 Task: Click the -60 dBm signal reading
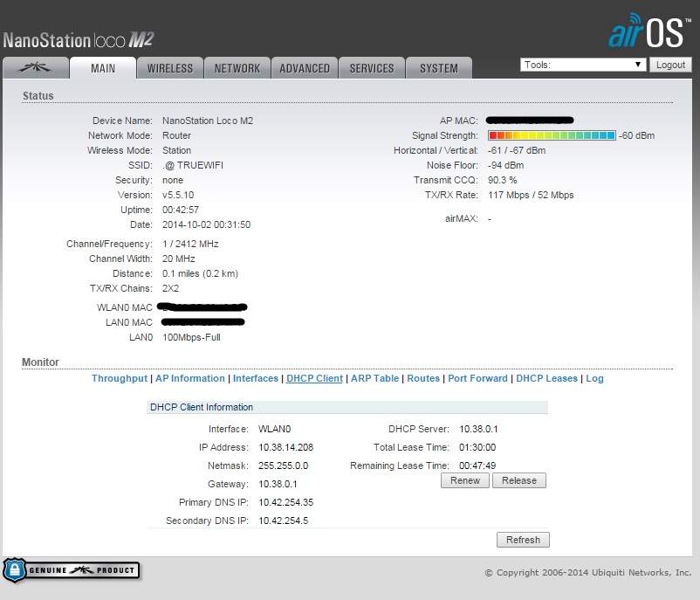click(636, 135)
